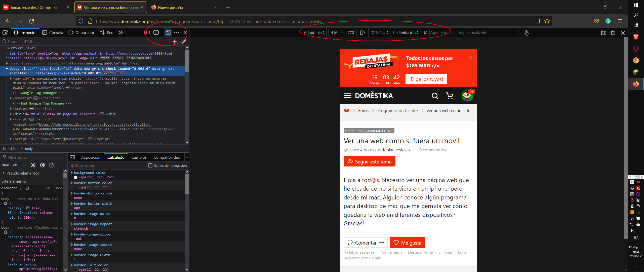This screenshot has height=272, width=644.
Task: Enable touch simulation hand icon
Action: coord(526,33)
